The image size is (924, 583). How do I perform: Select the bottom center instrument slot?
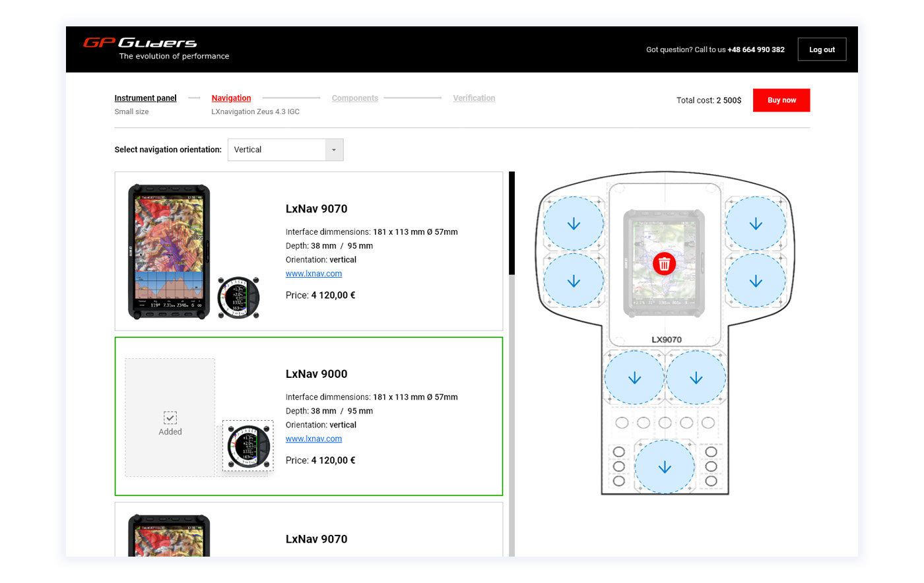tap(665, 467)
